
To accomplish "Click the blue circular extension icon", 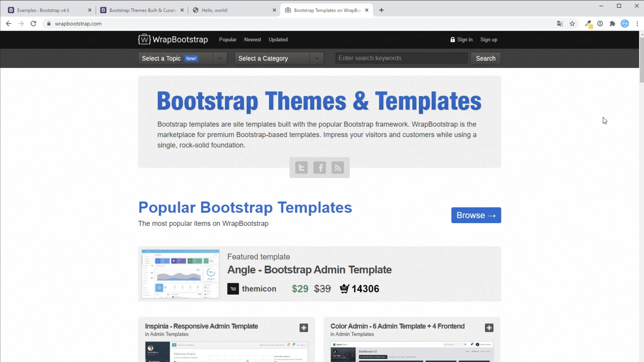I will [x=625, y=23].
